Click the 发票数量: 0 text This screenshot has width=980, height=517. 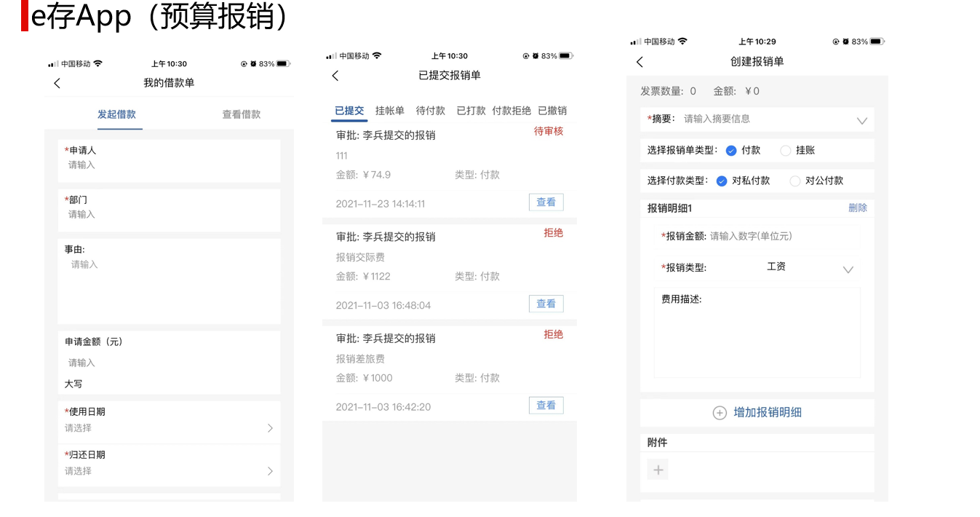[x=668, y=91]
